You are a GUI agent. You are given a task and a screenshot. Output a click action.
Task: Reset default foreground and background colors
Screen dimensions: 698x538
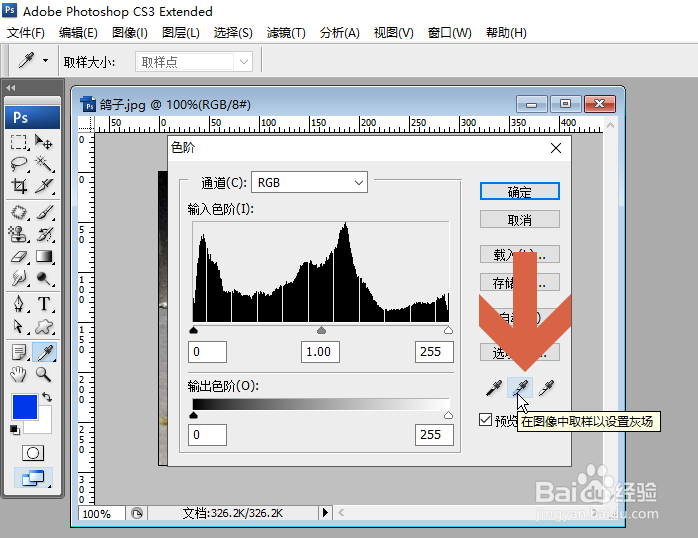point(15,430)
